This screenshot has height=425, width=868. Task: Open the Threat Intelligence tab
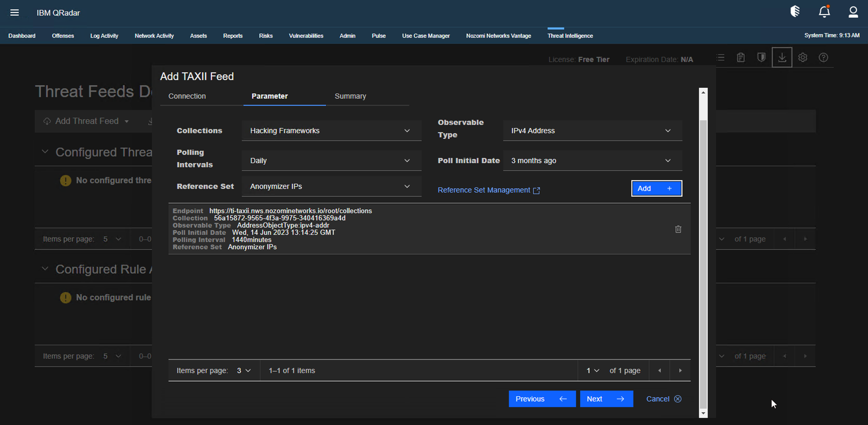coord(570,36)
